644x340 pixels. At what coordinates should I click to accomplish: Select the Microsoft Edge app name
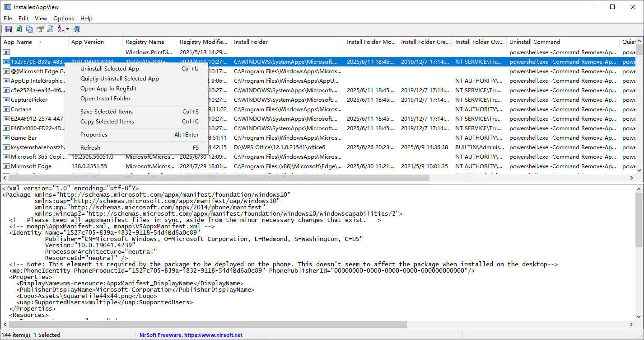[31, 166]
